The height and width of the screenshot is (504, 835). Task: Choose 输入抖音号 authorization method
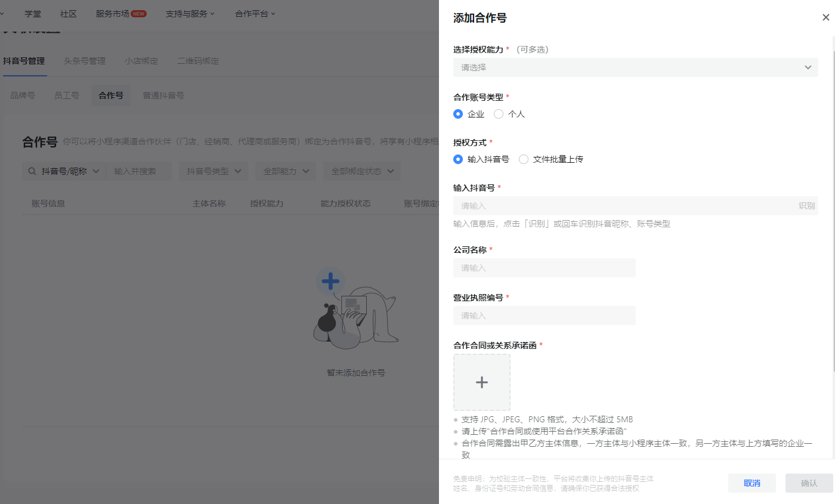(481, 159)
